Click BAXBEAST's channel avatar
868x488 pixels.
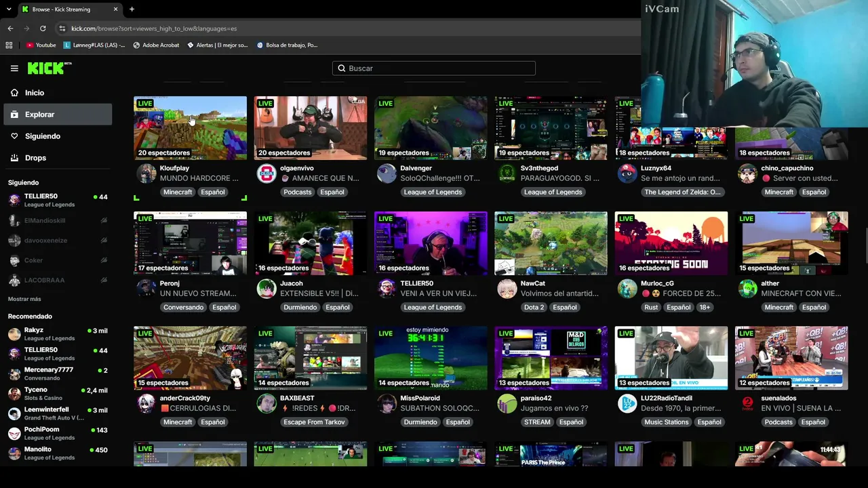(x=267, y=404)
